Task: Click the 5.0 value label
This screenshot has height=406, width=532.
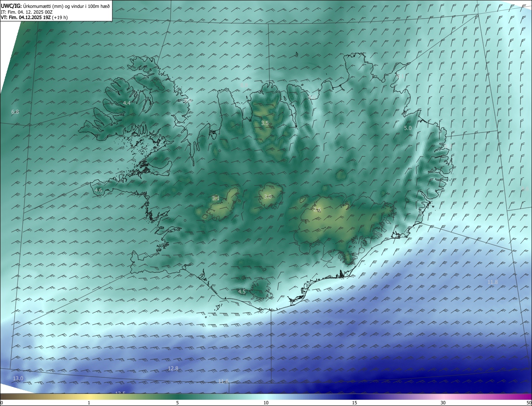Action: [x=408, y=128]
